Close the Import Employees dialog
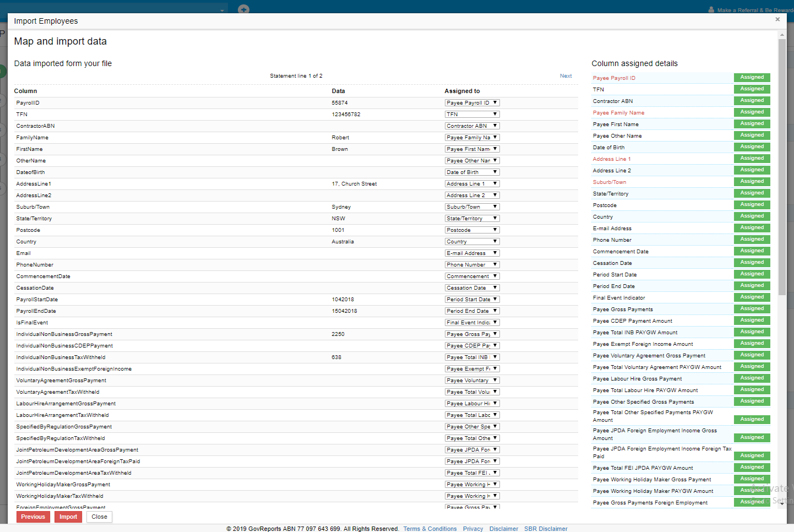 [777, 19]
